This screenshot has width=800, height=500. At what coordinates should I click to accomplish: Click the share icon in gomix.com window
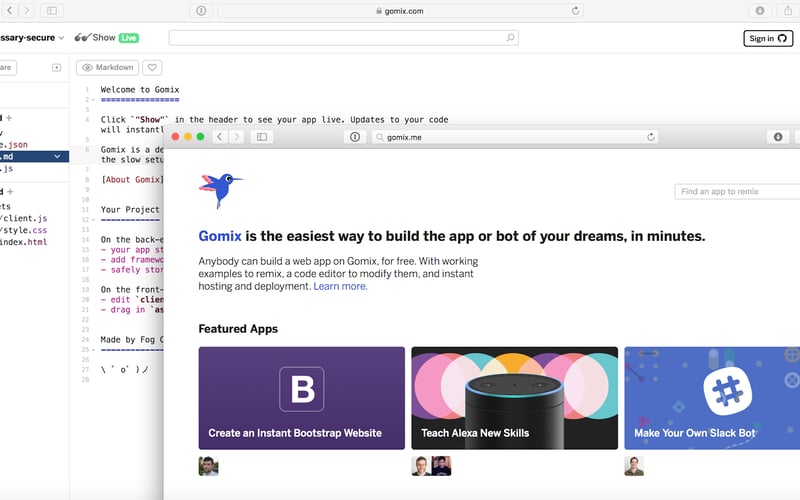[x=787, y=10]
